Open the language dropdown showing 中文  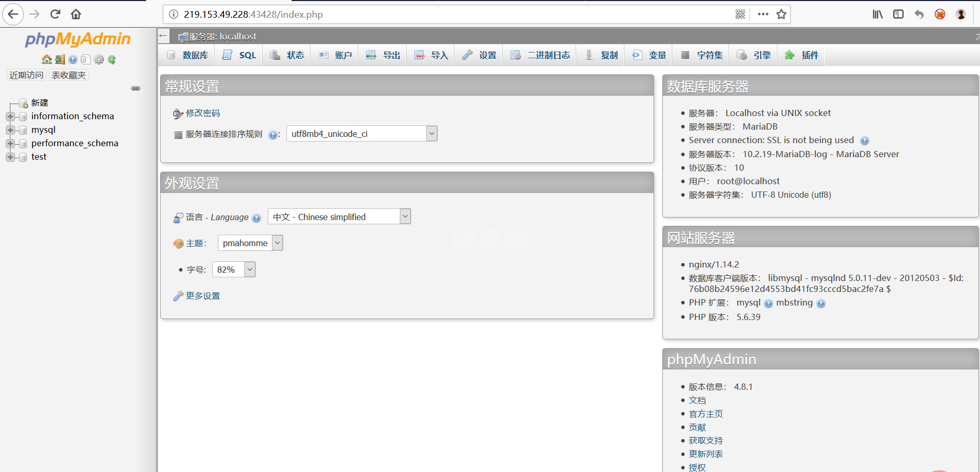(x=339, y=216)
